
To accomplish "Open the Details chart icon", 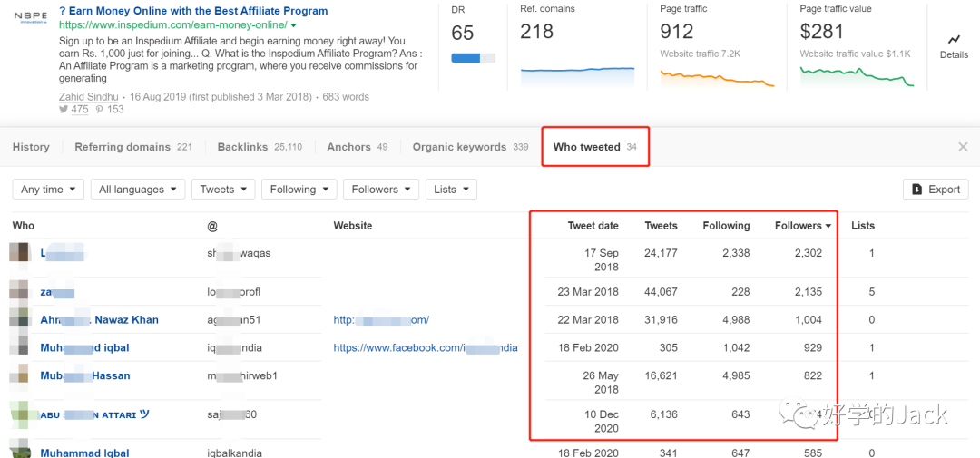I will point(954,39).
